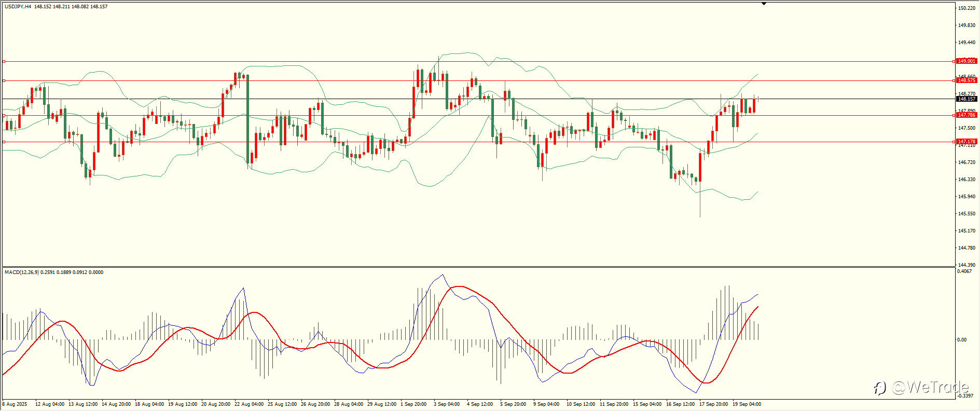Click the @WeTrade watermark text
The width and height of the screenshot is (980, 411).
pyautogui.click(x=930, y=388)
